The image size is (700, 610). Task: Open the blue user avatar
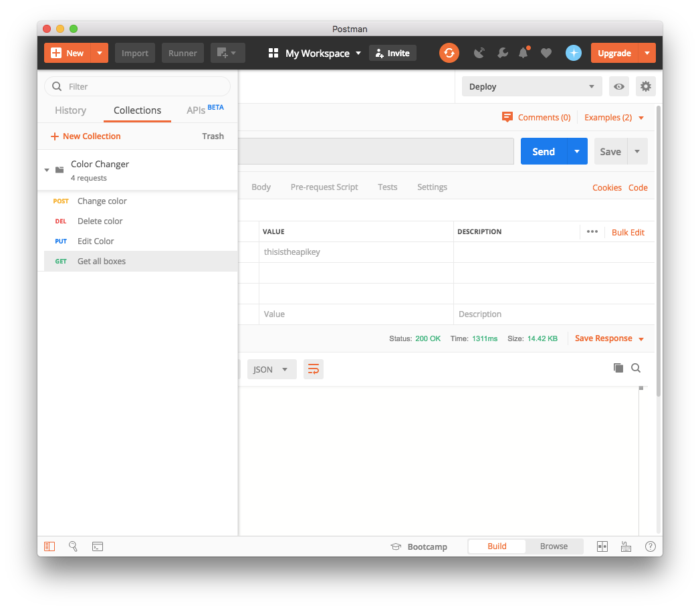click(x=573, y=53)
